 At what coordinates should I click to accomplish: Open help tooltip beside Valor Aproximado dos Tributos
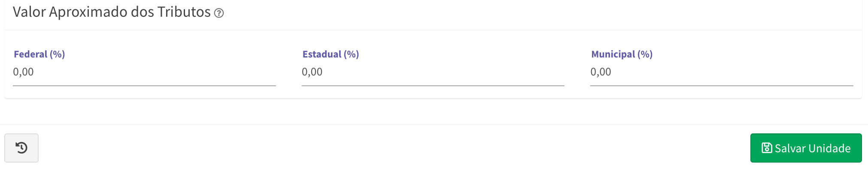tap(219, 13)
